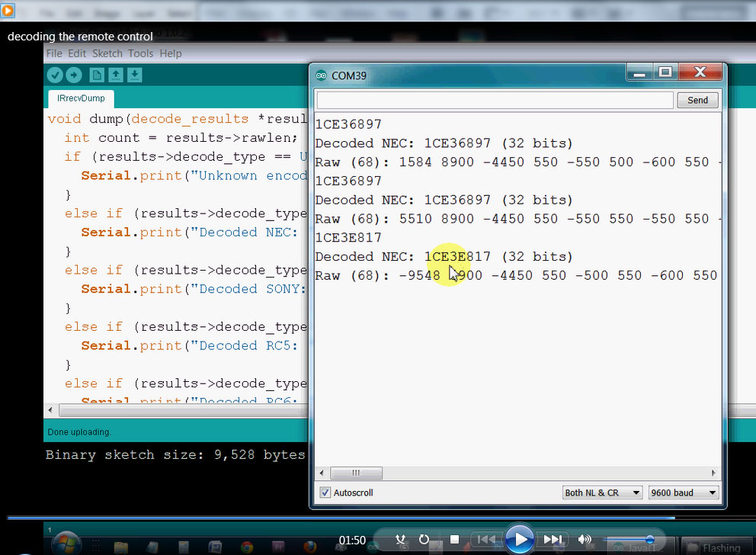Select the IRrecvDump tab
Viewport: 756px width, 555px height.
81,98
